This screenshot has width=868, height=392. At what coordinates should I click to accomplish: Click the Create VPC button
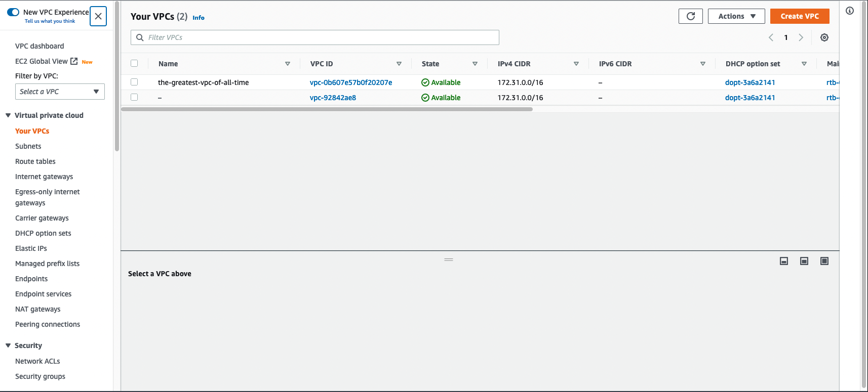tap(799, 16)
